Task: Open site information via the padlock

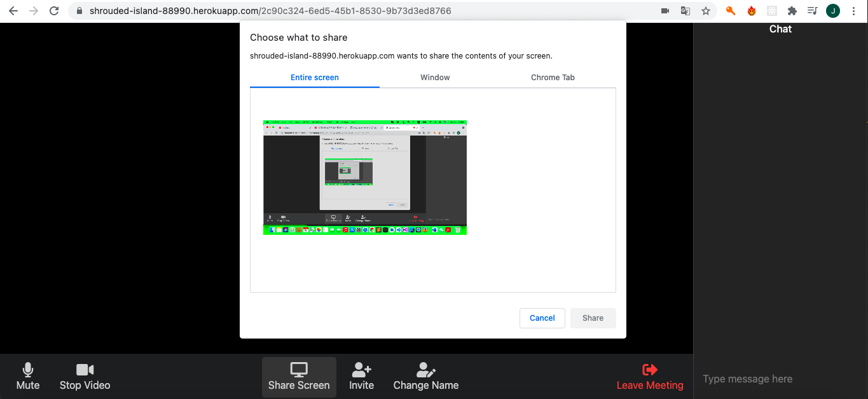Action: [78, 10]
